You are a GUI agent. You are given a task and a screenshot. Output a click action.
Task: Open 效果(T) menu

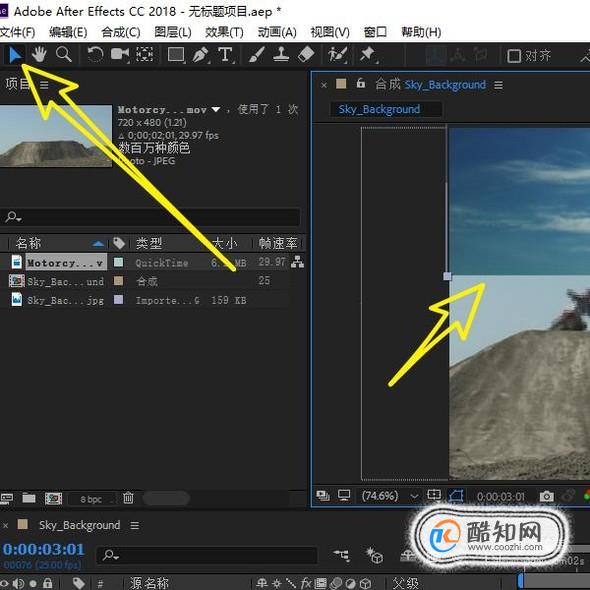coord(224,32)
